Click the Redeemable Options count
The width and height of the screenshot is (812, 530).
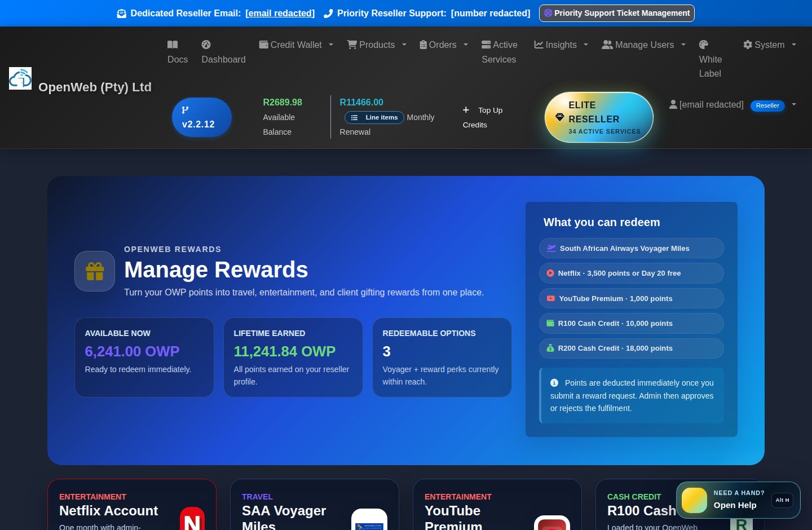click(386, 351)
